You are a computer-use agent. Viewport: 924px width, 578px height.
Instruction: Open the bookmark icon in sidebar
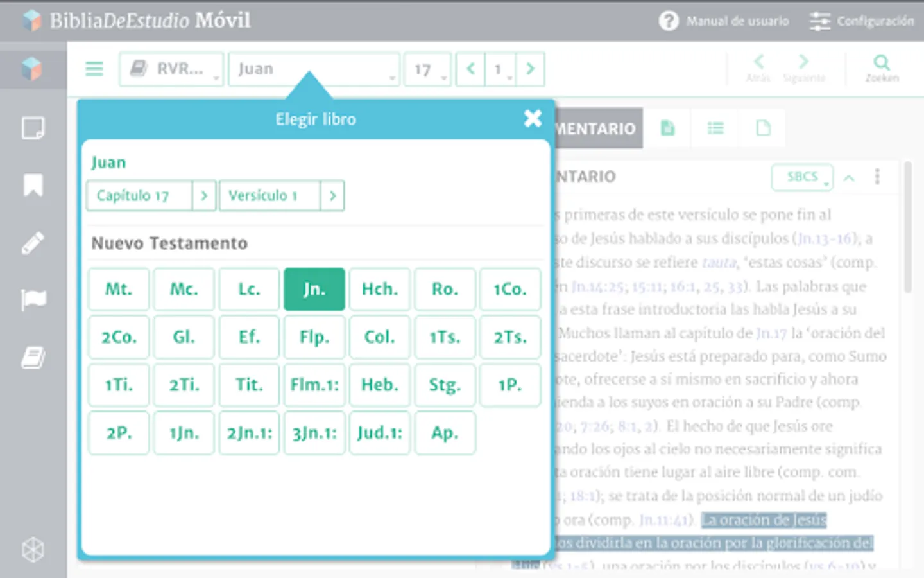[x=33, y=185]
